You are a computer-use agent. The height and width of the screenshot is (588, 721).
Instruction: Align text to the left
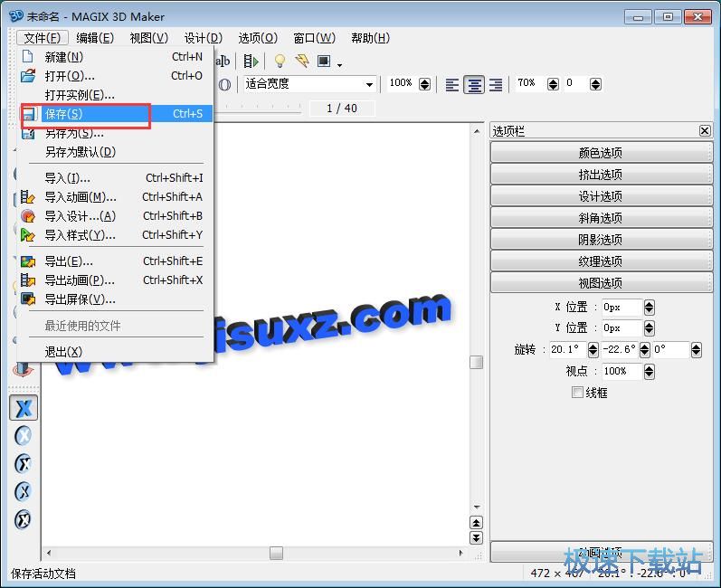coord(452,85)
